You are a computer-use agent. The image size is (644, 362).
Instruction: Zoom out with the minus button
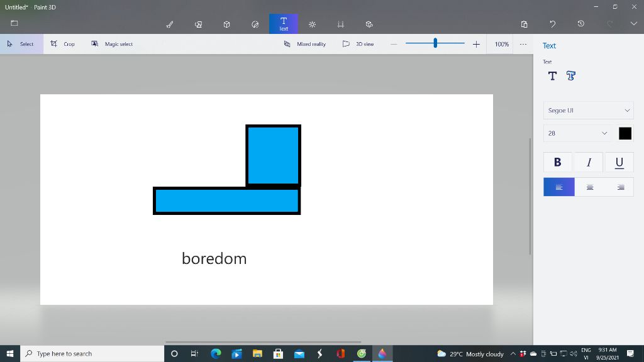click(394, 44)
